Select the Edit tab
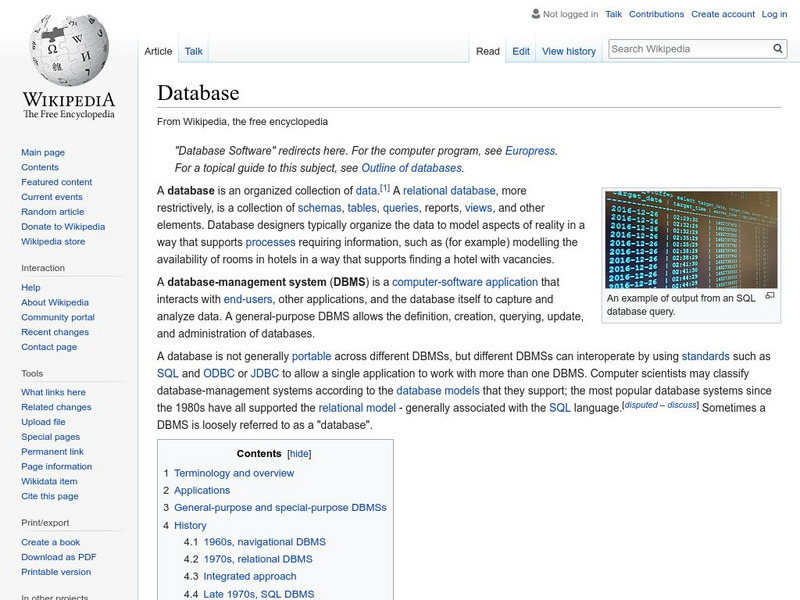 tap(521, 50)
